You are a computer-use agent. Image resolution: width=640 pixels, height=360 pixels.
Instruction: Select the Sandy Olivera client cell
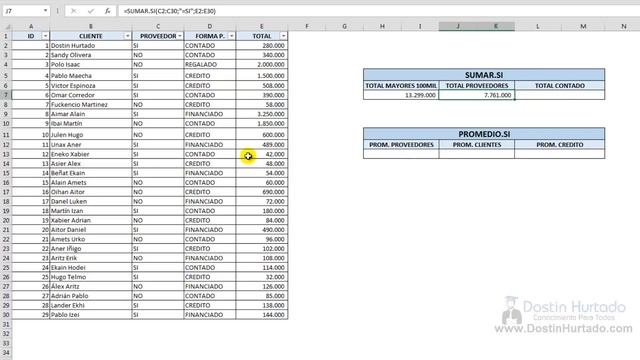(x=91, y=55)
